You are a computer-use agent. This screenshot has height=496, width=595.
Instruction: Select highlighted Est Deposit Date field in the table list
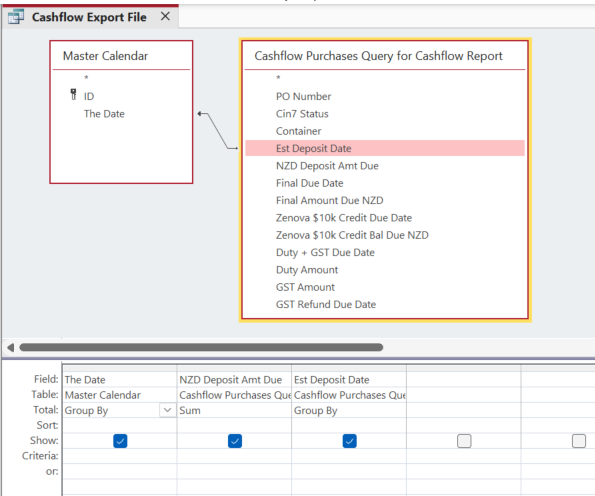coord(385,148)
